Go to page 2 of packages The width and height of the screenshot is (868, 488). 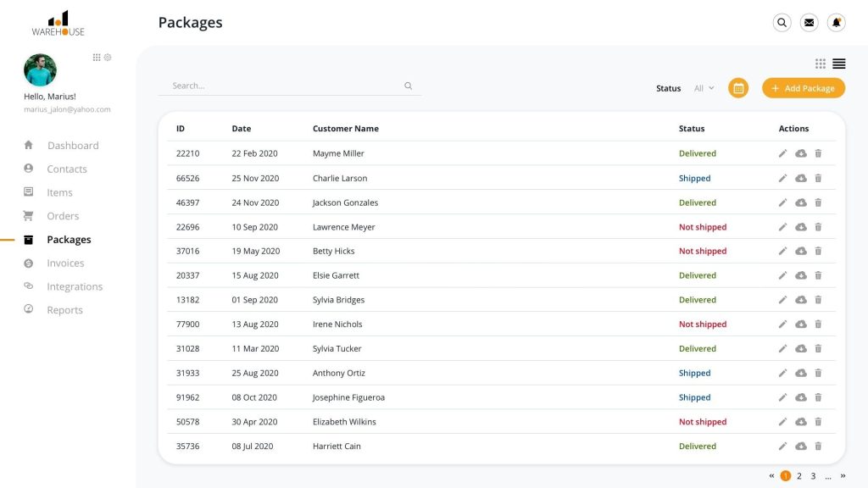[x=799, y=476]
